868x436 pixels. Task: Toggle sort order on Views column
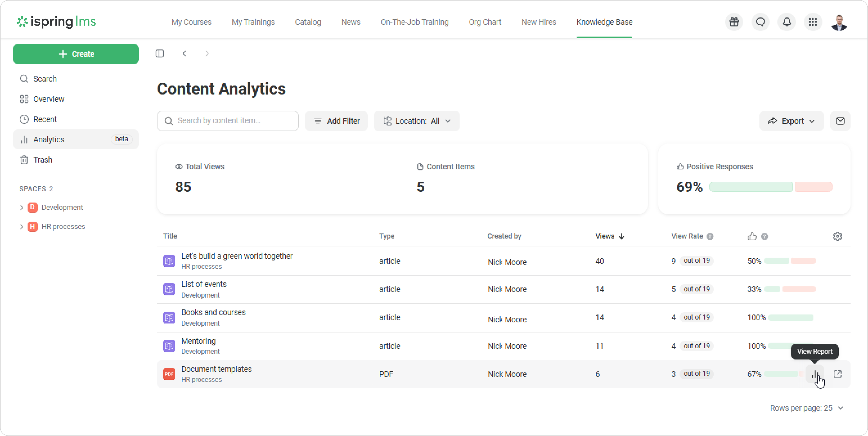[x=609, y=236]
